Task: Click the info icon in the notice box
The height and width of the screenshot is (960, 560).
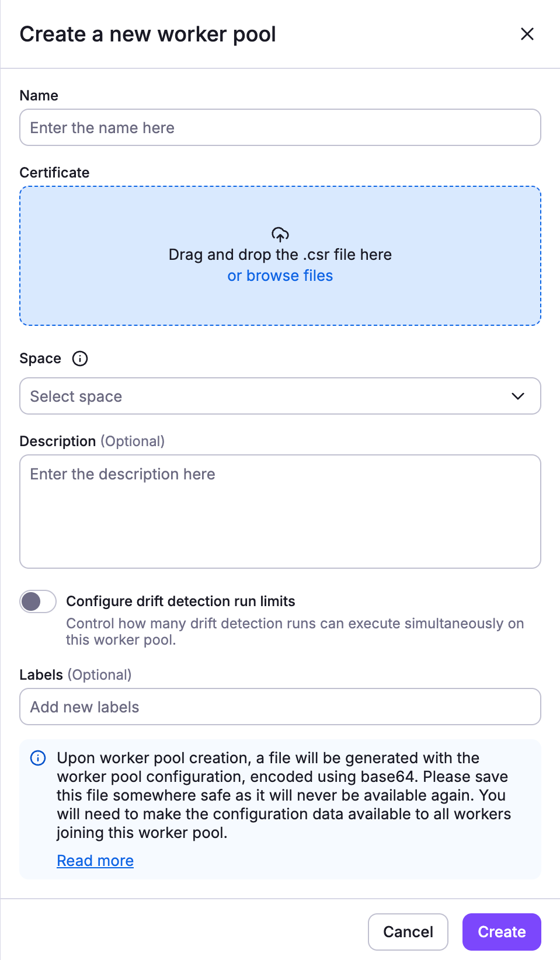Action: [37, 758]
